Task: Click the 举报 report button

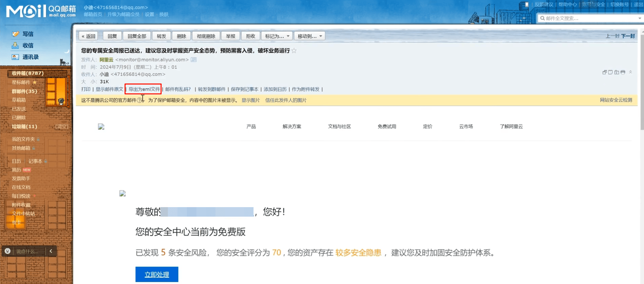Action: [230, 36]
